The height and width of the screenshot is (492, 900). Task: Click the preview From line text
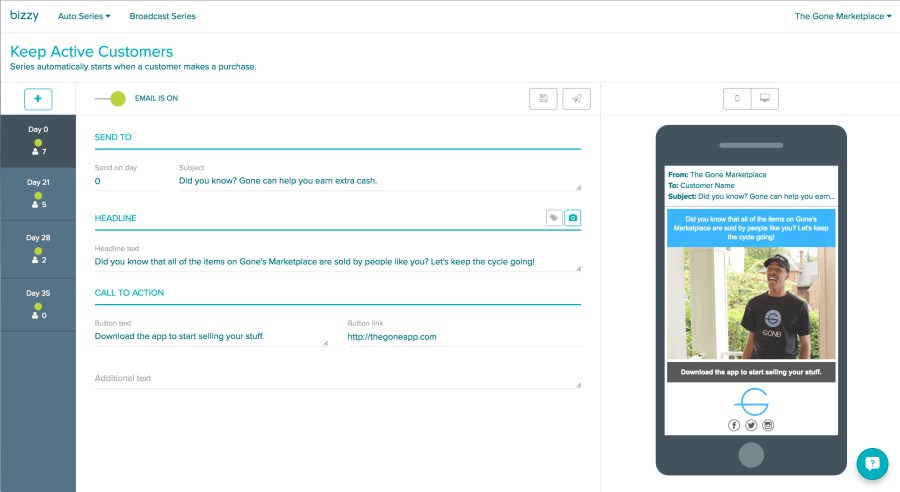717,175
